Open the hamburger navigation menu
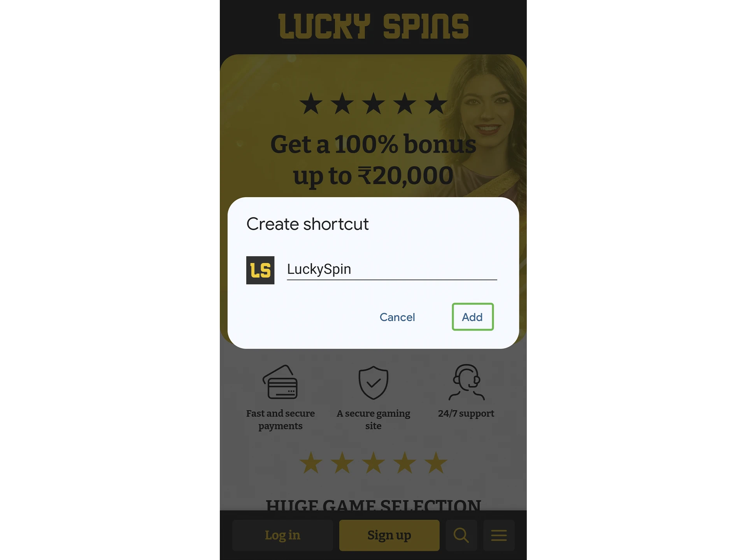The image size is (747, 560). (498, 534)
